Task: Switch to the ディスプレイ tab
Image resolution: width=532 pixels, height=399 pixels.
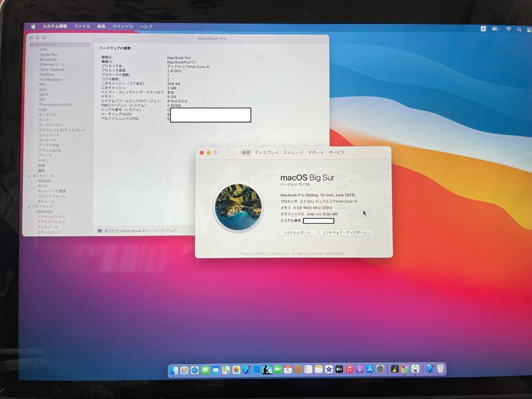Action: pyautogui.click(x=266, y=153)
